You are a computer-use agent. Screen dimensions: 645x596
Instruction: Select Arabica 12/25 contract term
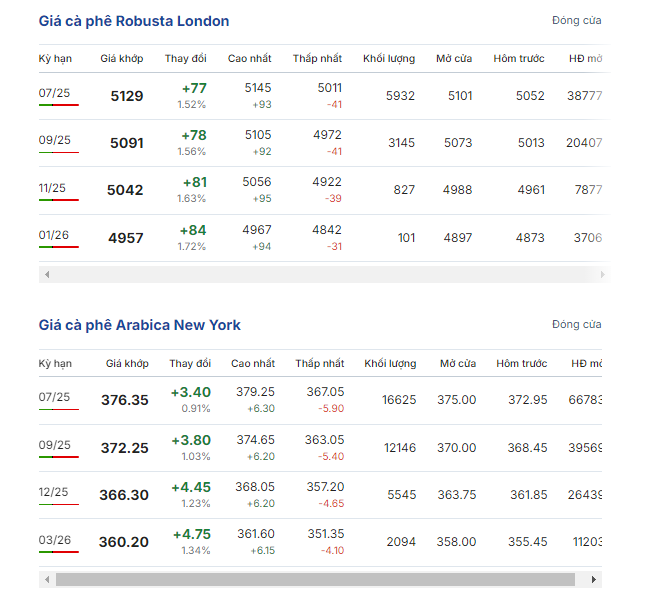pyautogui.click(x=53, y=492)
